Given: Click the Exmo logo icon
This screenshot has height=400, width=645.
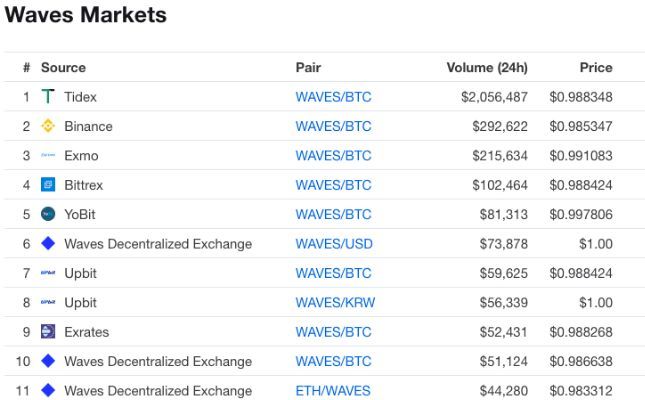Looking at the screenshot, I should 48,156.
